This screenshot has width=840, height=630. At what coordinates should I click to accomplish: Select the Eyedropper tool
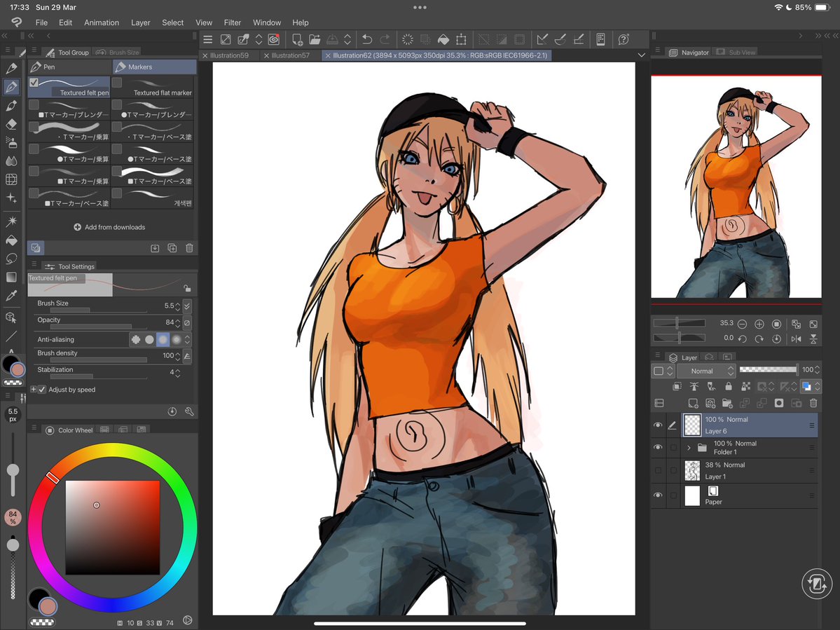(x=11, y=295)
